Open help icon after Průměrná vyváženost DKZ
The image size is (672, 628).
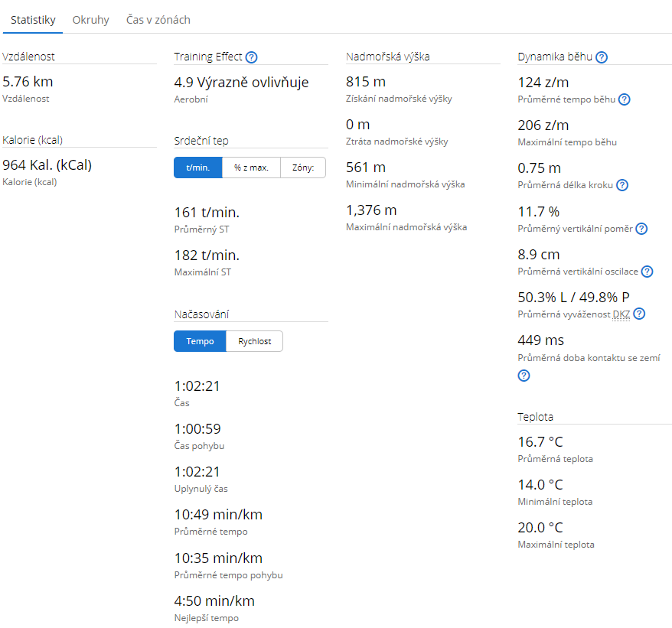[x=639, y=314]
